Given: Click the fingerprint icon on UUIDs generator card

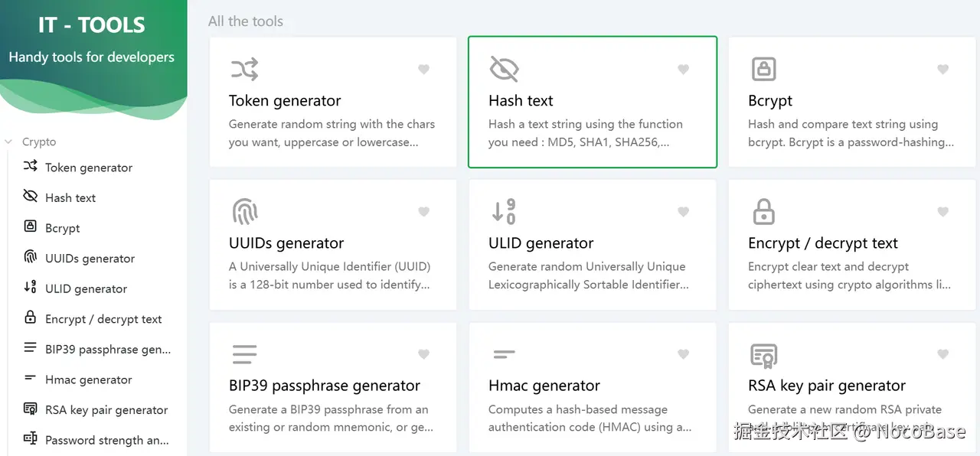Looking at the screenshot, I should pos(244,212).
